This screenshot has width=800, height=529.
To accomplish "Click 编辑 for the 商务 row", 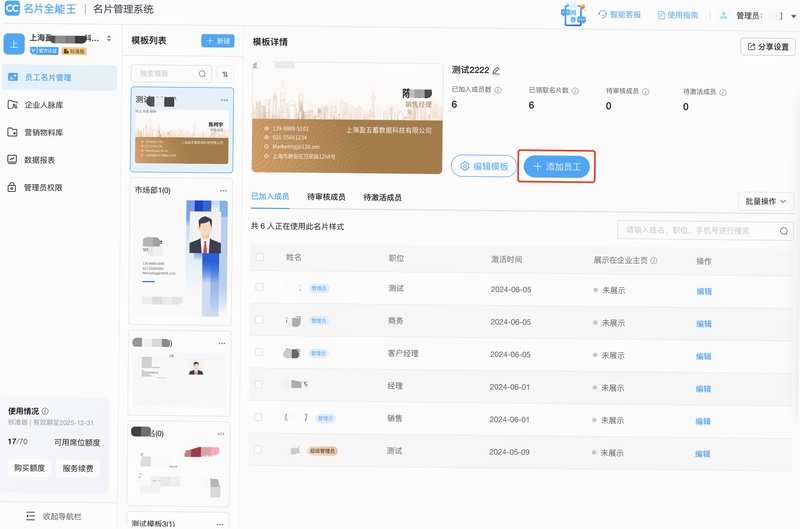I will (x=704, y=324).
